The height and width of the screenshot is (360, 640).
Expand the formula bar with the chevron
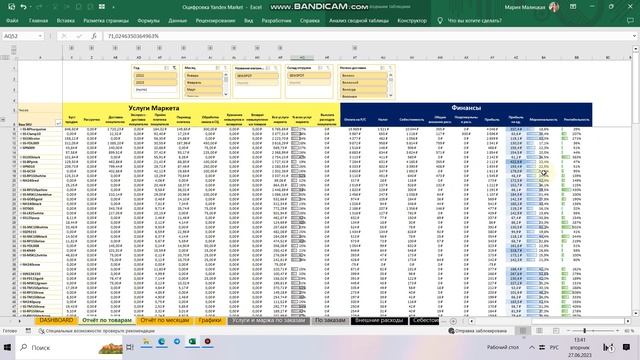tap(634, 36)
